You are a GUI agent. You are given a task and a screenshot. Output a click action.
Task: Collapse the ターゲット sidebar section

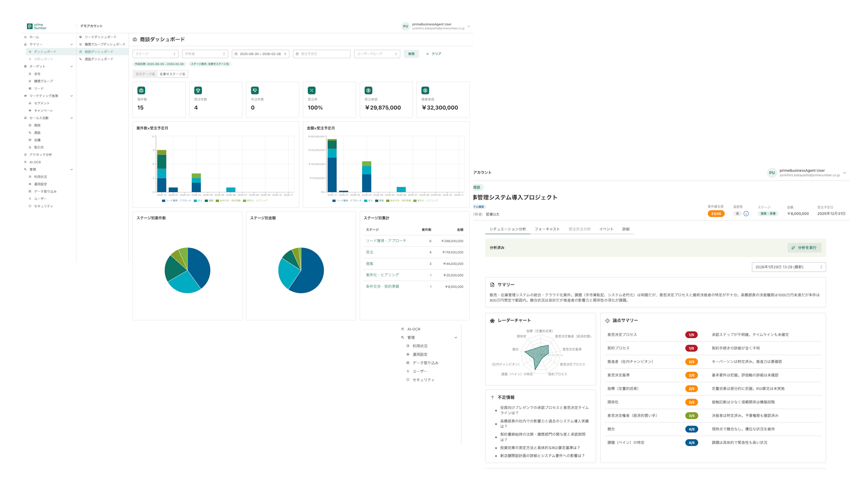tap(71, 66)
